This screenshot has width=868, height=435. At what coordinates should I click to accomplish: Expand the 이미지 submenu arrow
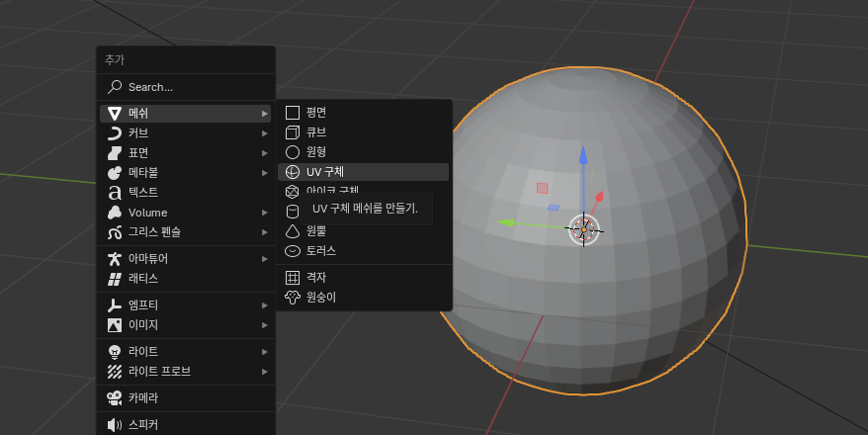tap(265, 325)
